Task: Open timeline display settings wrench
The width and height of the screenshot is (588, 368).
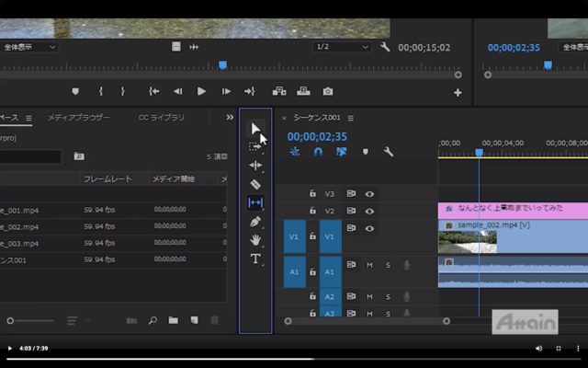Action: click(389, 152)
